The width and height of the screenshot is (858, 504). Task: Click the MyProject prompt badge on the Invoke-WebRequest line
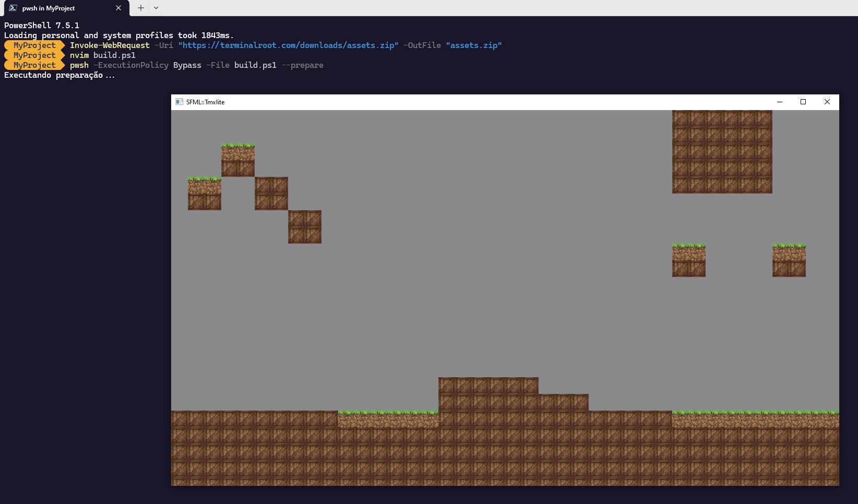[34, 45]
